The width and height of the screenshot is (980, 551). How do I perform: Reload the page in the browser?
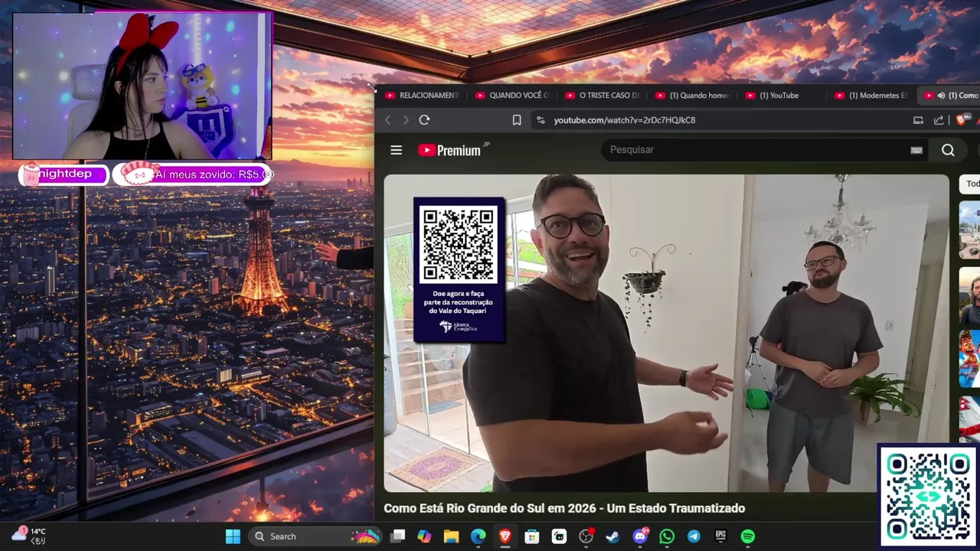(x=424, y=120)
